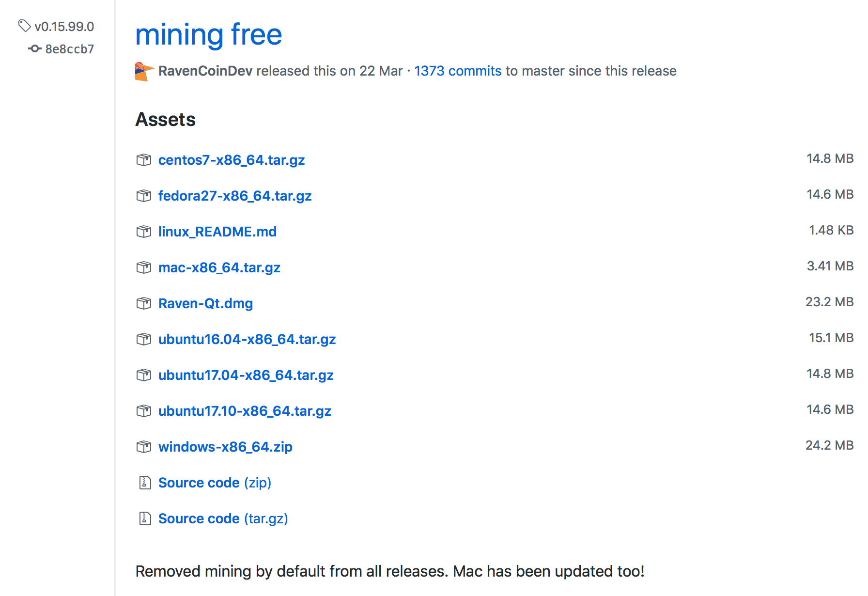The width and height of the screenshot is (868, 596).
Task: Download centos7-x86_64.tar.gz
Action: pyautogui.click(x=232, y=160)
